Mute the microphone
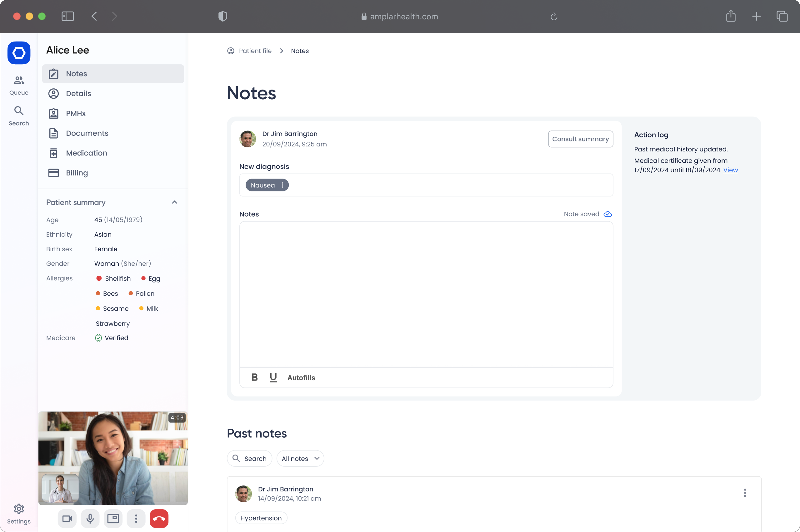 pyautogui.click(x=90, y=518)
